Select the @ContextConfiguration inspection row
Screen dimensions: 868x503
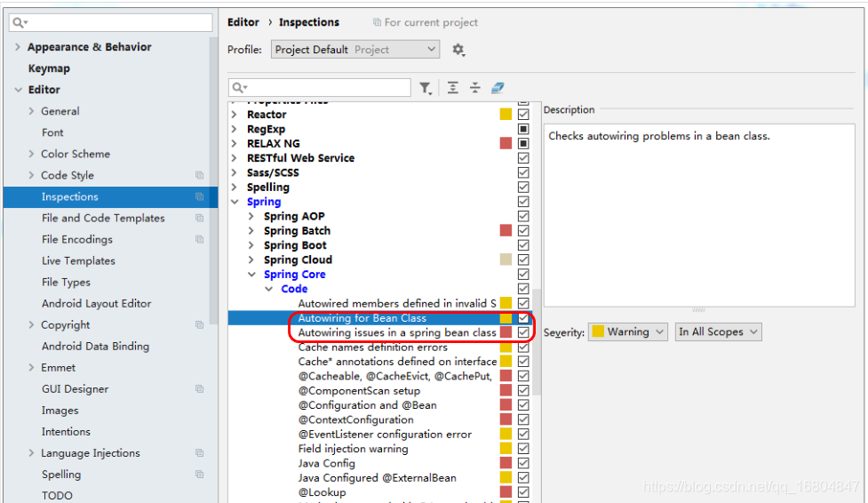coord(356,419)
